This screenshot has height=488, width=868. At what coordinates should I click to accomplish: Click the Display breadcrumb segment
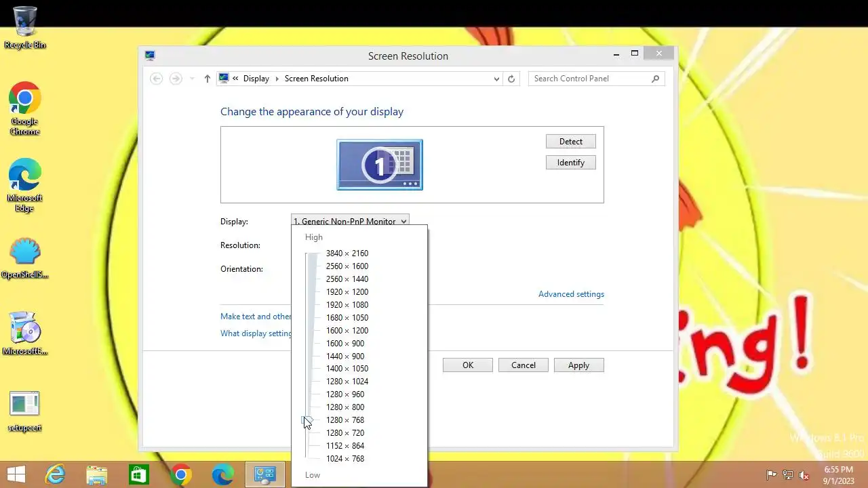(256, 79)
